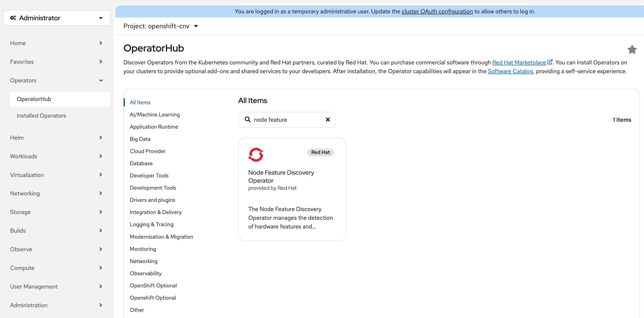The width and height of the screenshot is (644, 318).
Task: Expand the Favorites navigation section
Action: click(x=57, y=62)
